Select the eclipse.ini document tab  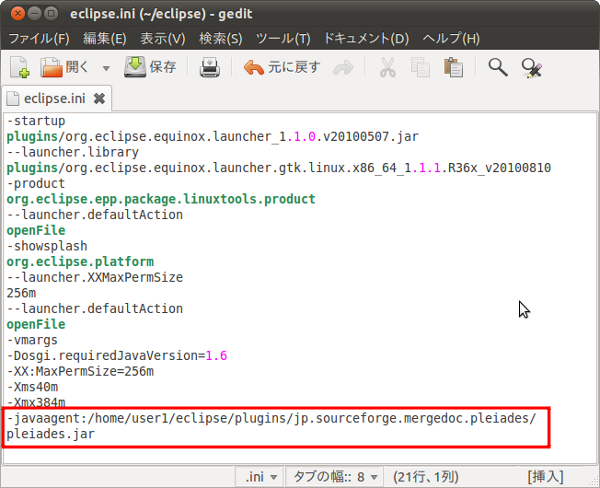(57, 98)
